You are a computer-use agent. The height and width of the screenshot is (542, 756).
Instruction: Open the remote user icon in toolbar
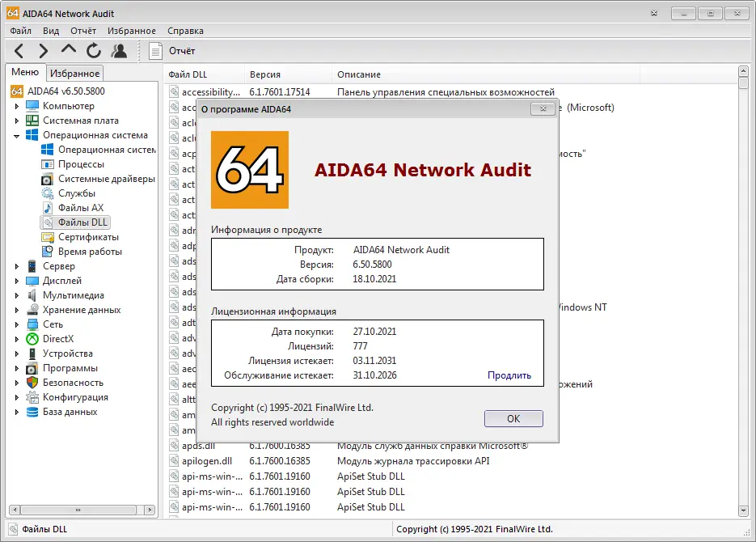tap(119, 51)
